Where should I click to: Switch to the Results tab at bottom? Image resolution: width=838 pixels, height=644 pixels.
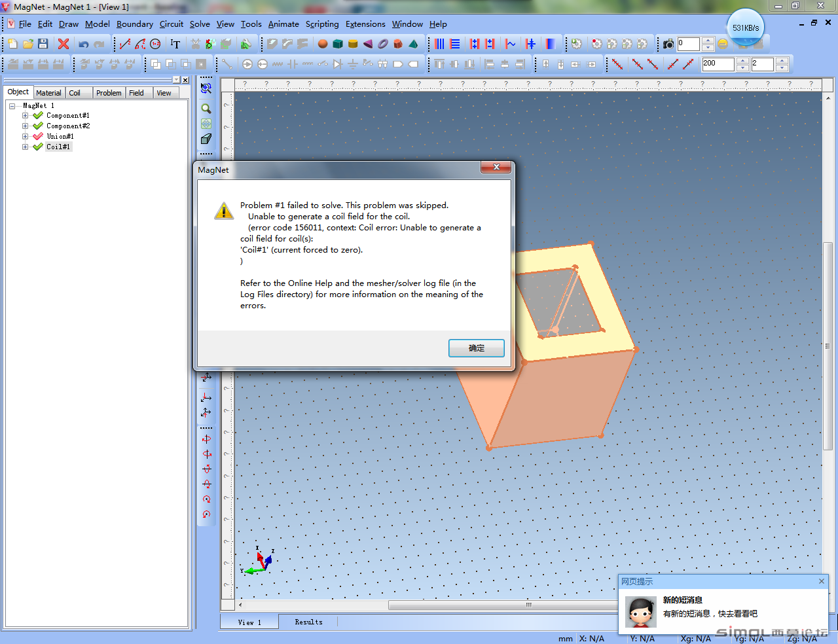tap(308, 622)
